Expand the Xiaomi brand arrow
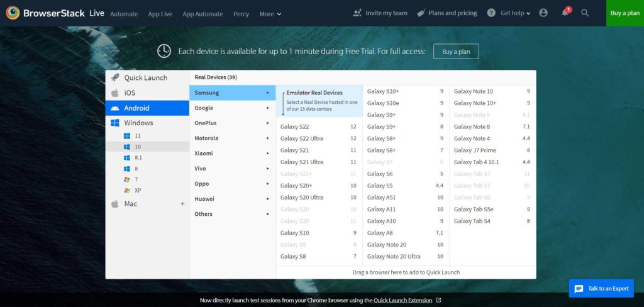 point(268,153)
